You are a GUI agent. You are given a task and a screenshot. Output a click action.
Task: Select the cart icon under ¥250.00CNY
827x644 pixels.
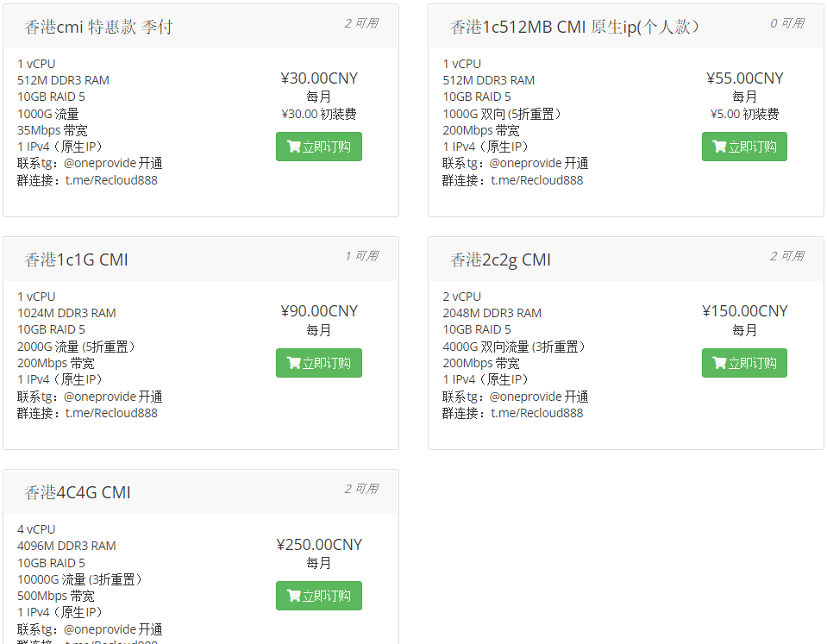[x=294, y=596]
